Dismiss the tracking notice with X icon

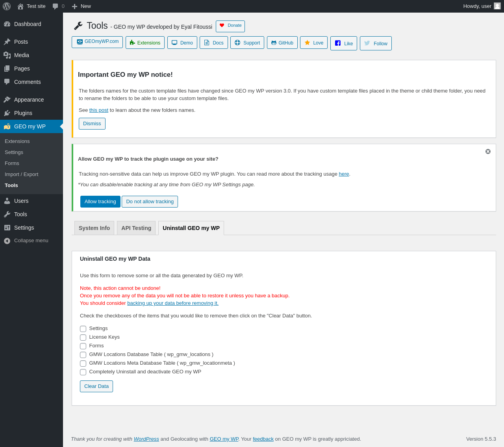488,152
